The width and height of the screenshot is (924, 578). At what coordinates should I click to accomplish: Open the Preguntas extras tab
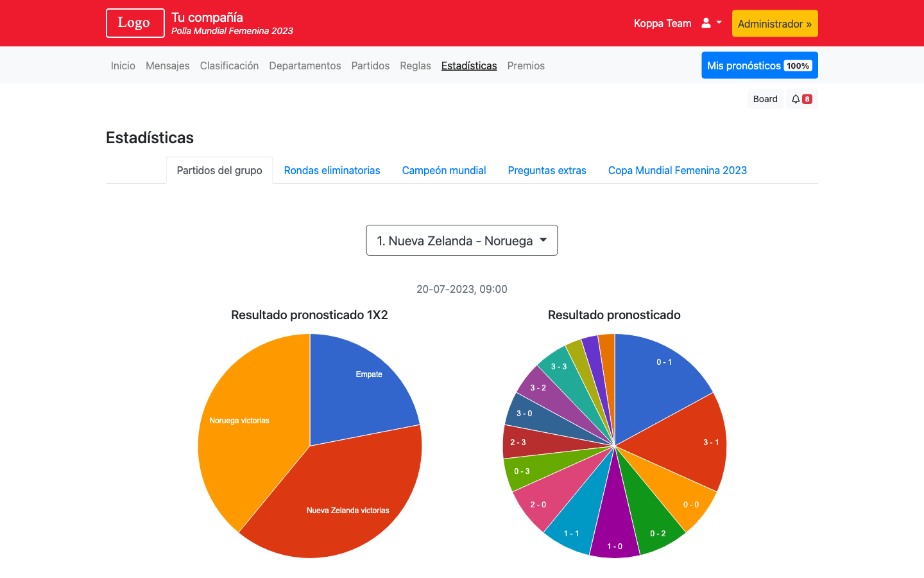(547, 170)
